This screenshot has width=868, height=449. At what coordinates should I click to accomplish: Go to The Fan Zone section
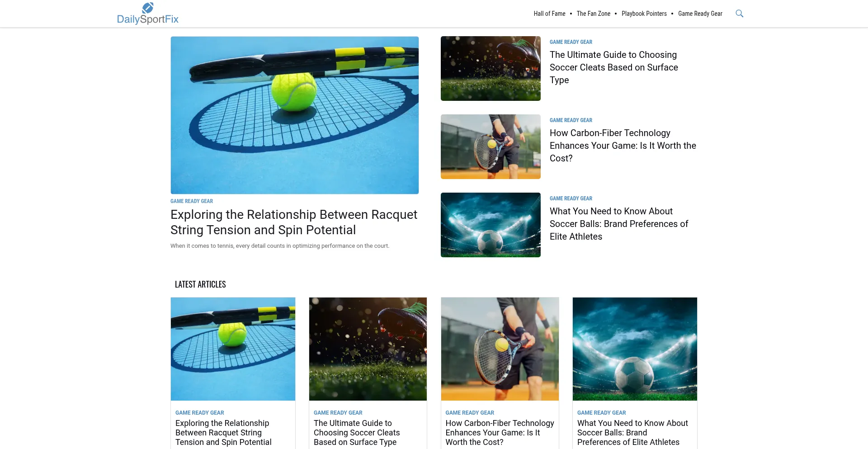pos(593,14)
